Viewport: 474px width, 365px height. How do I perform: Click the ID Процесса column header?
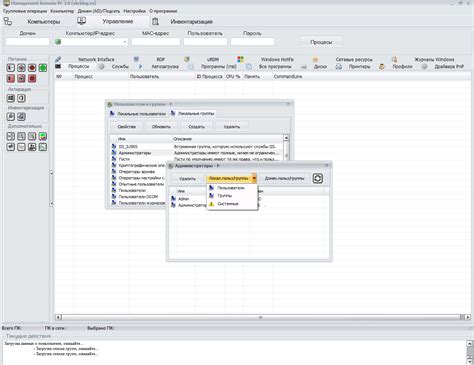209,77
